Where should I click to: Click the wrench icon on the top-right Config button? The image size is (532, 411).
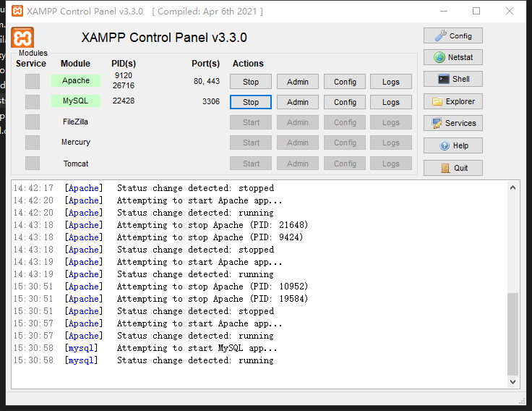[x=441, y=35]
